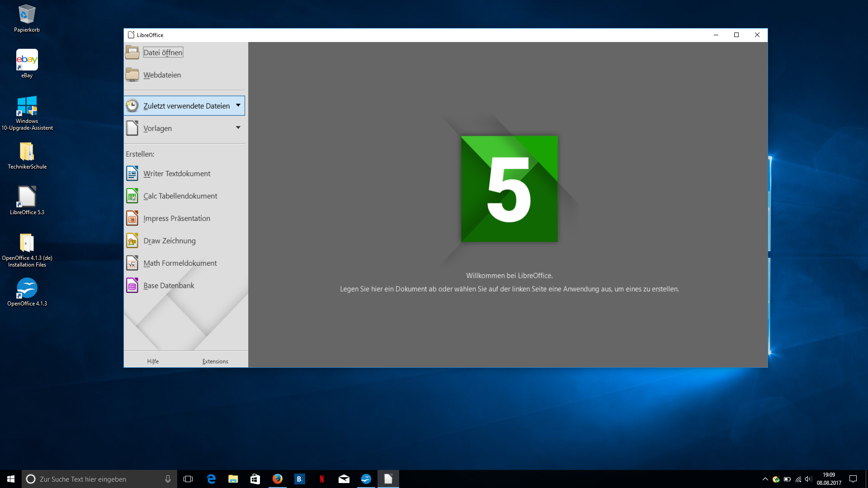Open Netflix from the taskbar
The image size is (868, 488).
(x=321, y=479)
